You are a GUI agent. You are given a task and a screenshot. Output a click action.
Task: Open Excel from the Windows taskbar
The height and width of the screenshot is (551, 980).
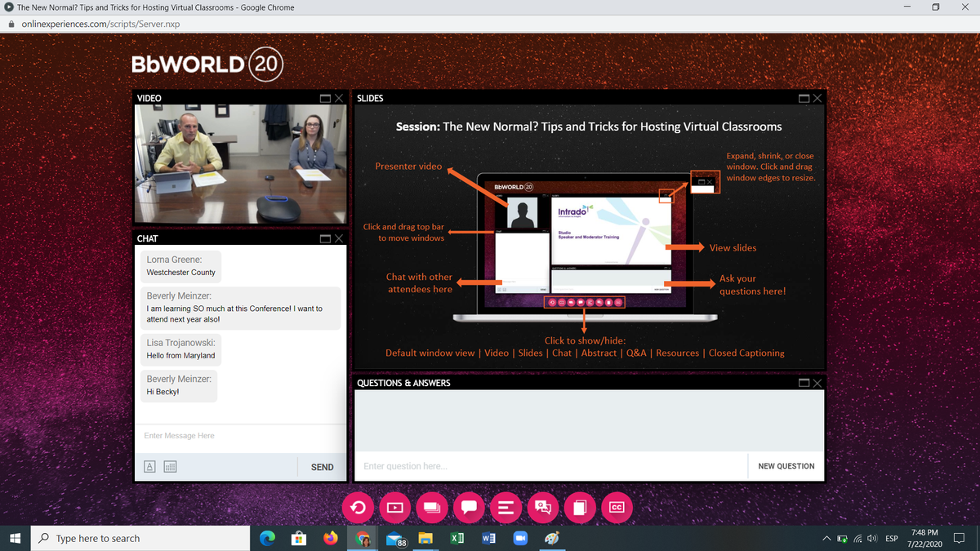[x=456, y=538]
